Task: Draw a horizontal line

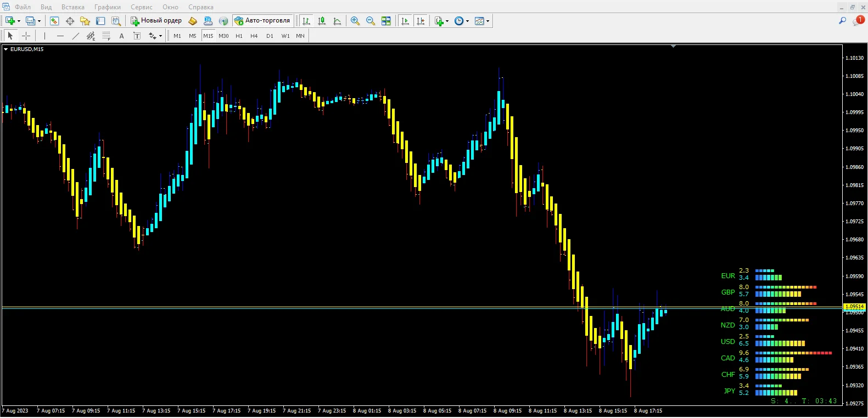Action: (60, 36)
